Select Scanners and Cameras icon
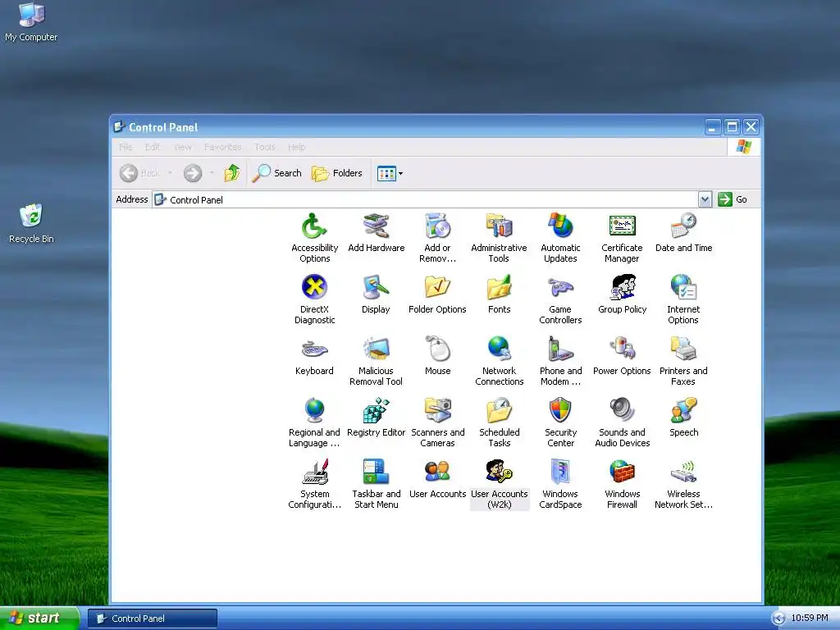Screen dimensions: 840x630 [438, 422]
